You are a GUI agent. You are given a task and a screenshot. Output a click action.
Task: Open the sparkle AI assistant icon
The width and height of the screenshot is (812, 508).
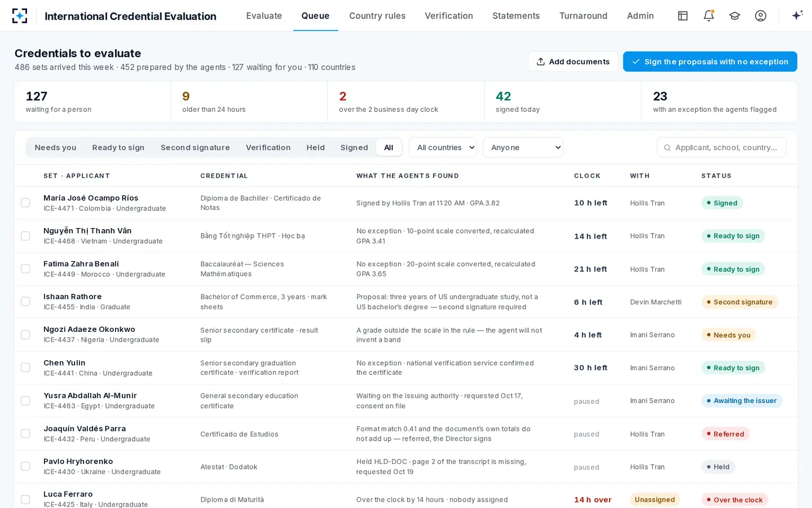(x=797, y=16)
